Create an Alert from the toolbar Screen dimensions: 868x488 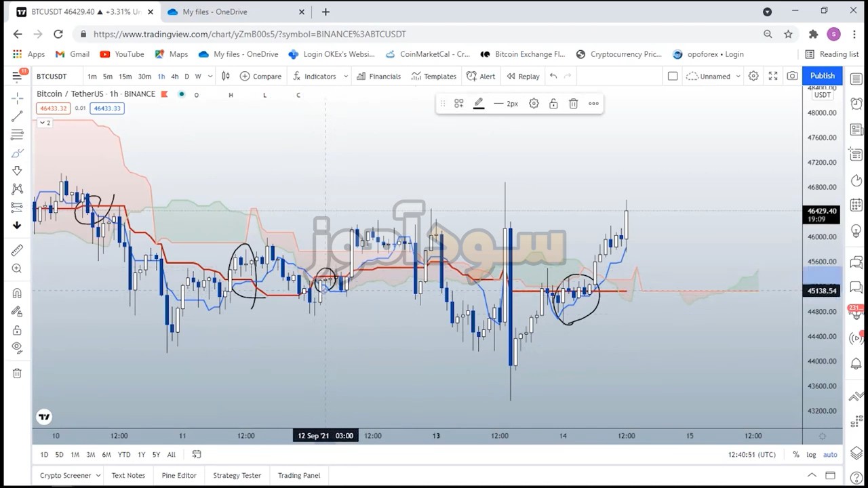click(x=481, y=76)
